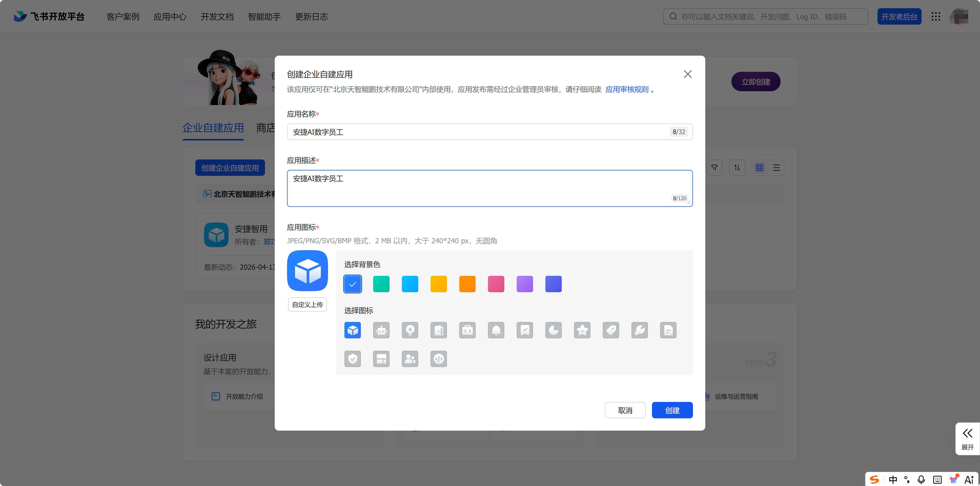The height and width of the screenshot is (486, 980).
Task: Focus the documentation search box
Action: coord(765,16)
